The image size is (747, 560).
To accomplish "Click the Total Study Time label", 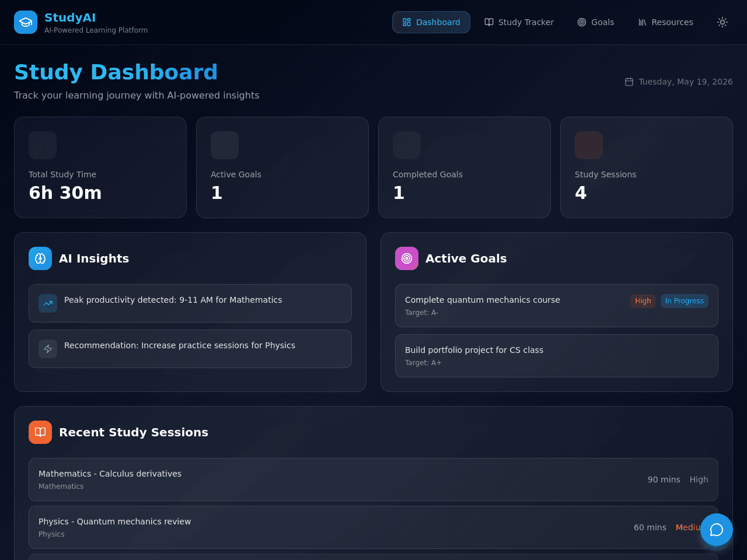I will [x=62, y=174].
